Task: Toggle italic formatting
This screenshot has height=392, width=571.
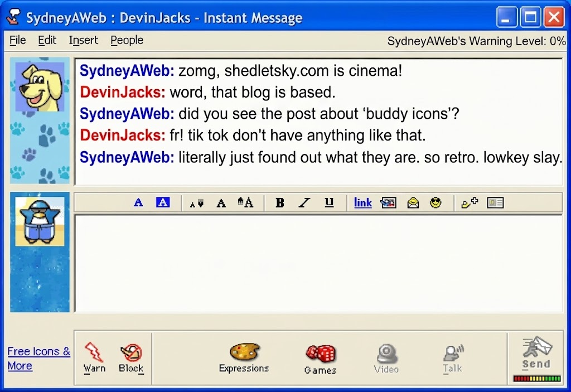Action: point(304,202)
